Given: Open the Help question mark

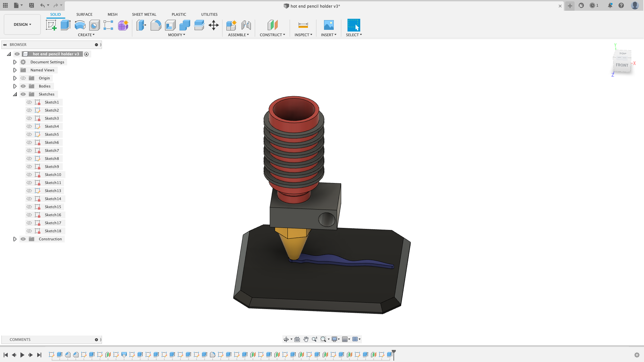Looking at the screenshot, I should [x=621, y=5].
